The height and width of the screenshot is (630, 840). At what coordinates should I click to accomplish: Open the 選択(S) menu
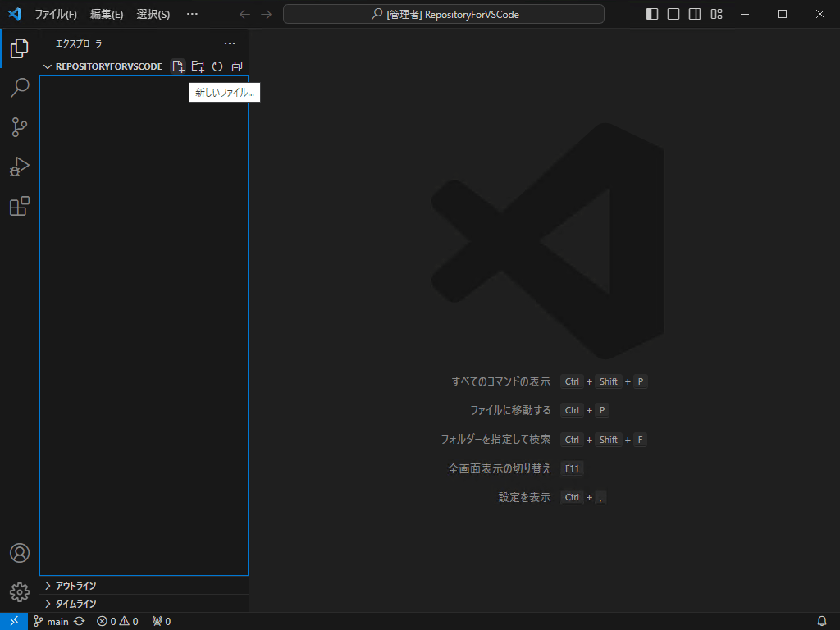point(153,15)
